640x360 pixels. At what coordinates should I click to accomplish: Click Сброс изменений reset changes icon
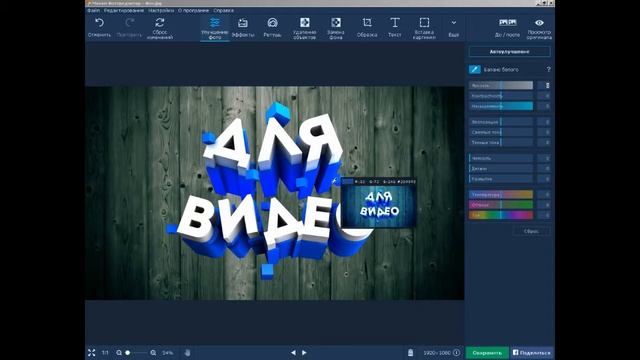[x=160, y=22]
